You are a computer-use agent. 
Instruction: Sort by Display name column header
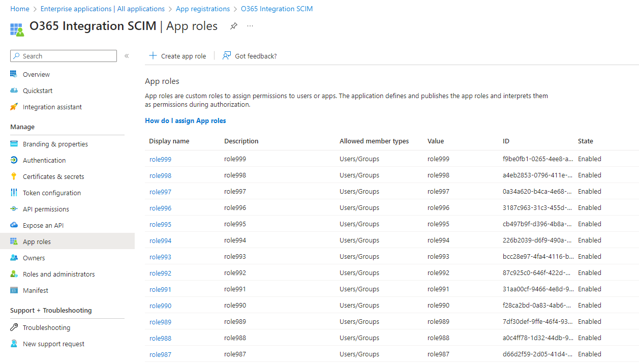169,141
